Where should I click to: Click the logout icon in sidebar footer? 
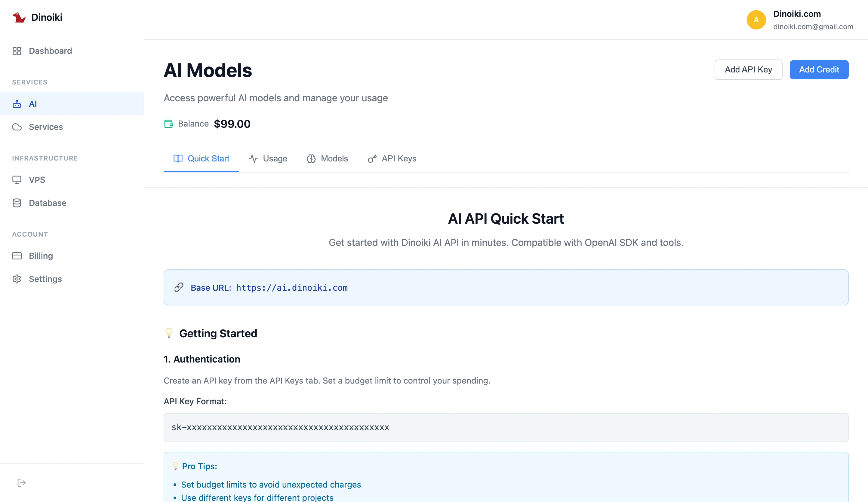click(21, 483)
